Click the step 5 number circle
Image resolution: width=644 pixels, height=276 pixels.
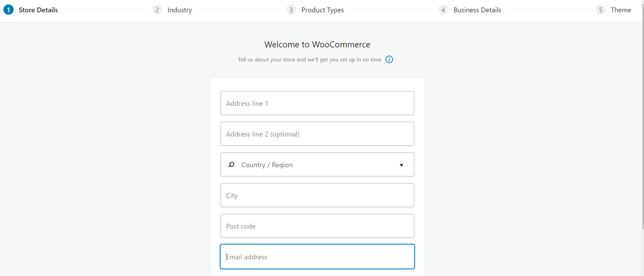click(601, 10)
